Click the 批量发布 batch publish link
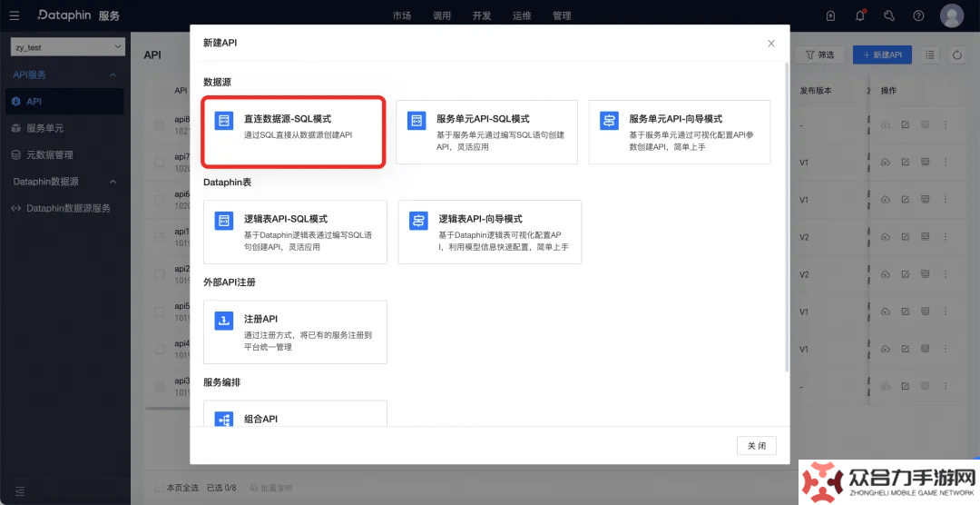980x505 pixels. [x=270, y=488]
